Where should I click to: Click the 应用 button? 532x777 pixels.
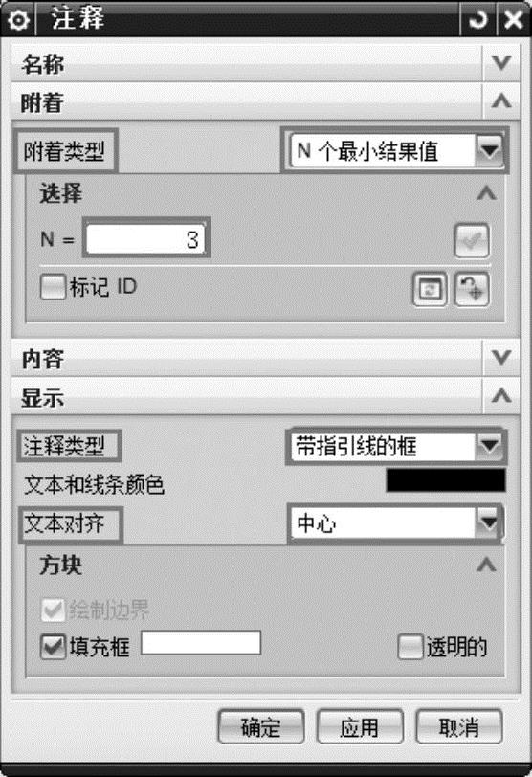coord(360,726)
